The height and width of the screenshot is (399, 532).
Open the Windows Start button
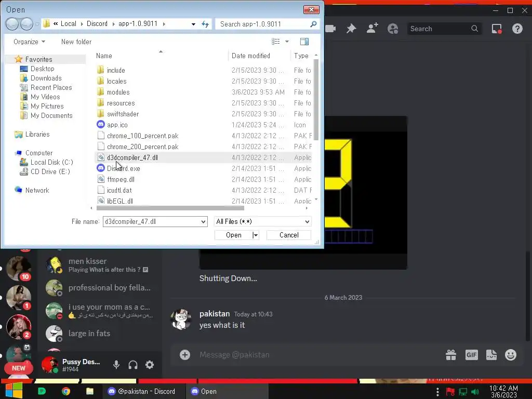pyautogui.click(x=14, y=391)
